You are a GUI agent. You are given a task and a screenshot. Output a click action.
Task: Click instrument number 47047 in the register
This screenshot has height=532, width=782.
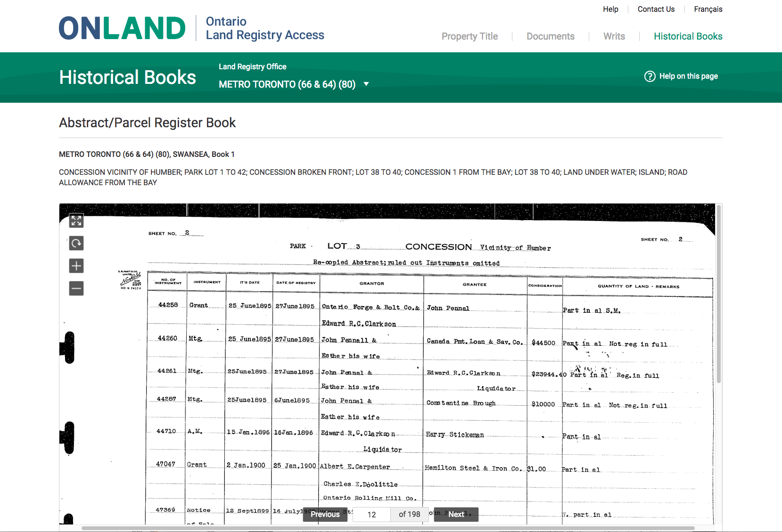(166, 464)
